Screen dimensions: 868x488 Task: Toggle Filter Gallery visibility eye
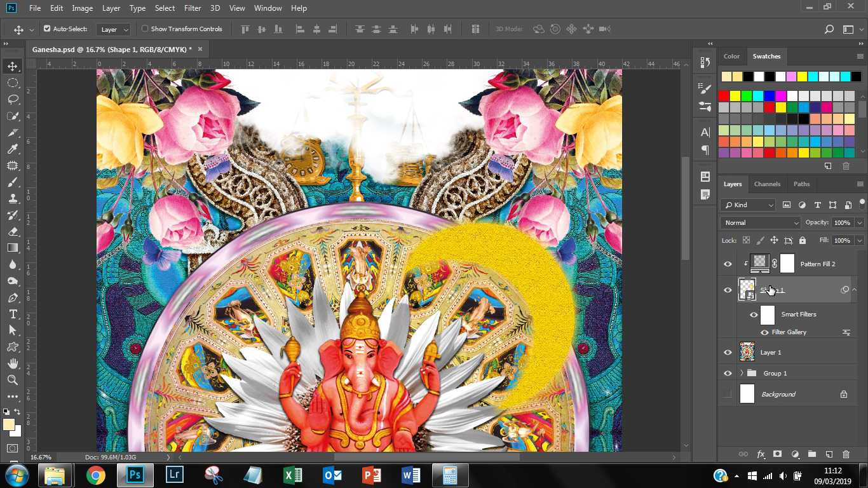764,332
